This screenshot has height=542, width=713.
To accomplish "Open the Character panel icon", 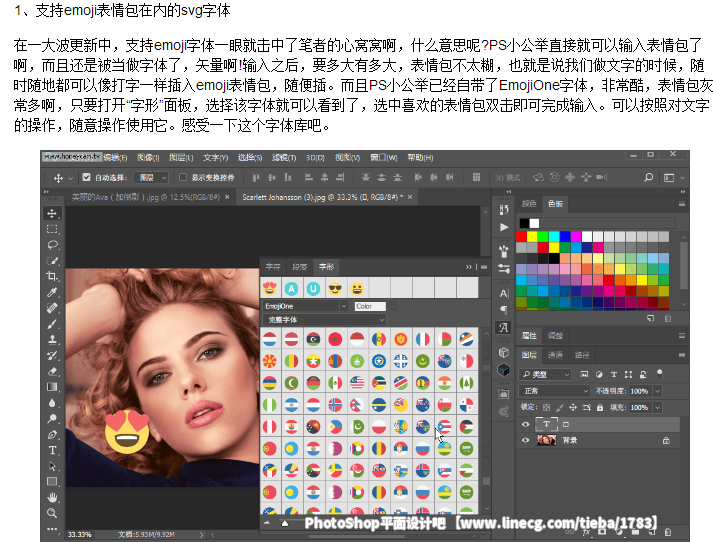I will click(503, 294).
